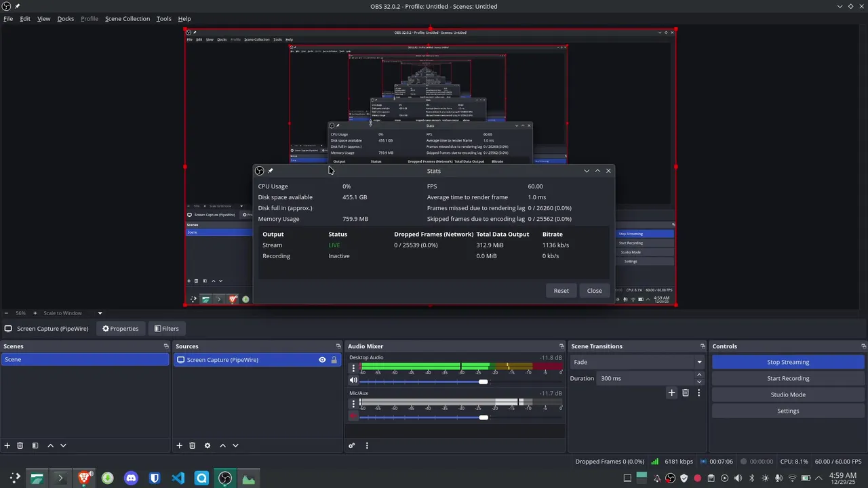Add a new scene with the plus icon
Viewport: 868px width, 488px height.
(7, 445)
